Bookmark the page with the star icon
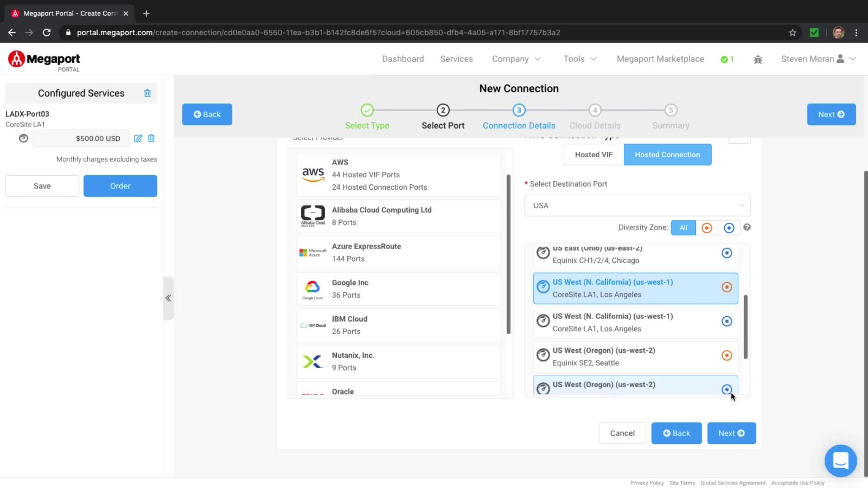This screenshot has height=488, width=868. point(793,33)
